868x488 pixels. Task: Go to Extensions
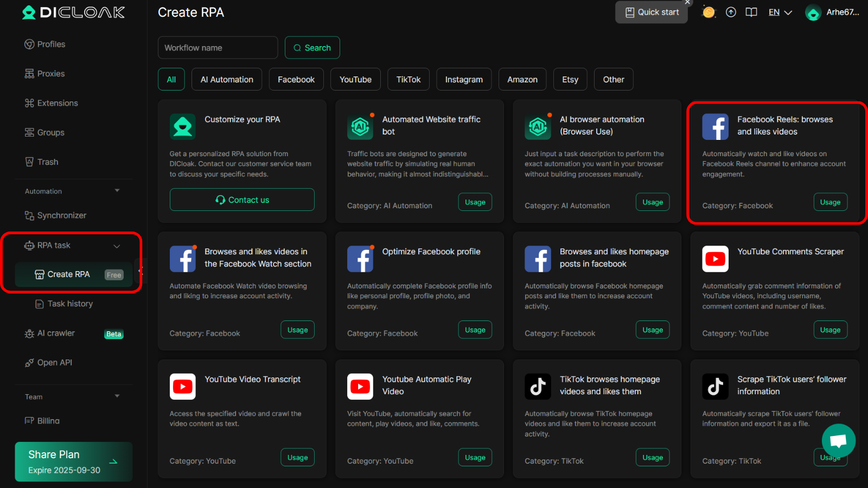point(52,103)
